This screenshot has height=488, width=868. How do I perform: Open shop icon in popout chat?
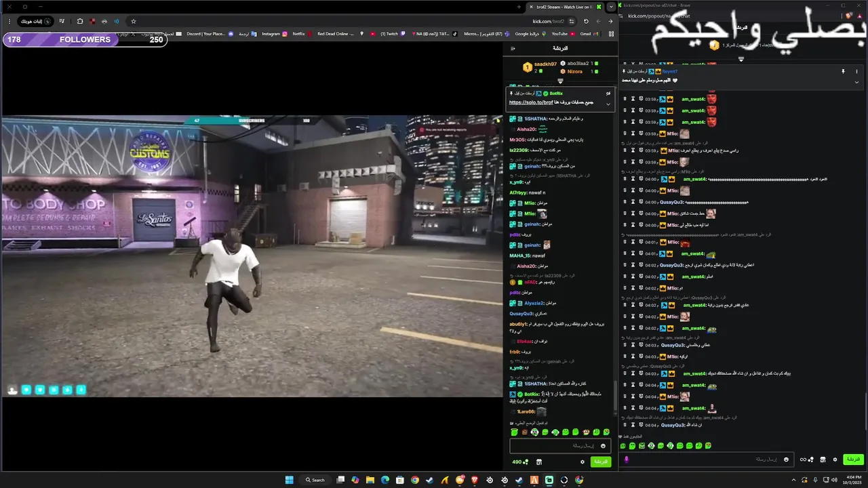click(x=823, y=460)
